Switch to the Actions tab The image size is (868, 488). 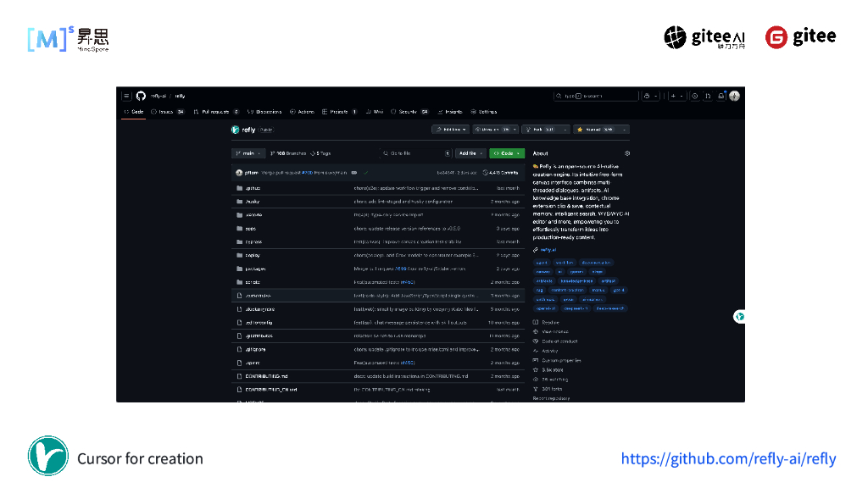click(x=303, y=112)
